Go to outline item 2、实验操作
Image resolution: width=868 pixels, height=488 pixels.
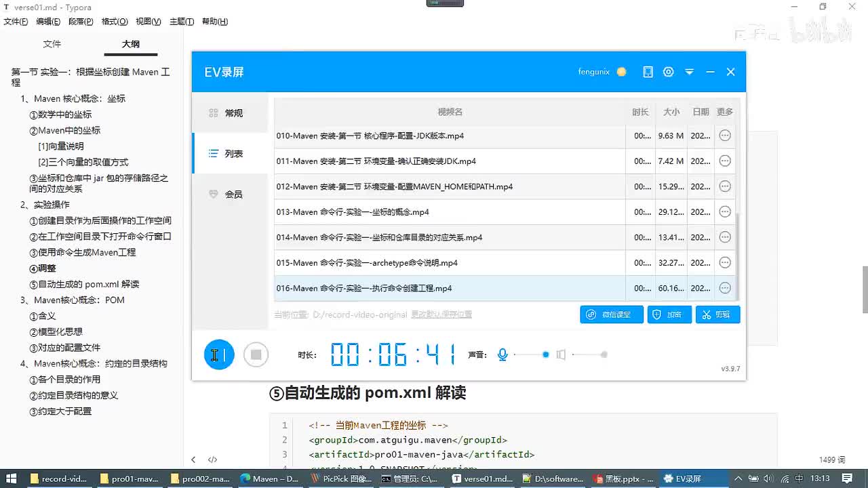tap(45, 205)
